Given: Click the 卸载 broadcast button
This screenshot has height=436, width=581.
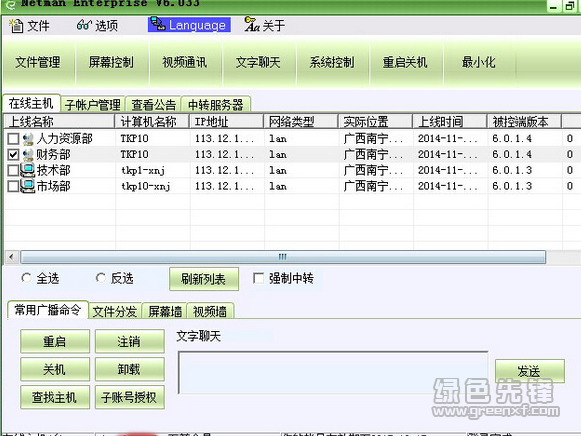Looking at the screenshot, I should pos(130,369).
